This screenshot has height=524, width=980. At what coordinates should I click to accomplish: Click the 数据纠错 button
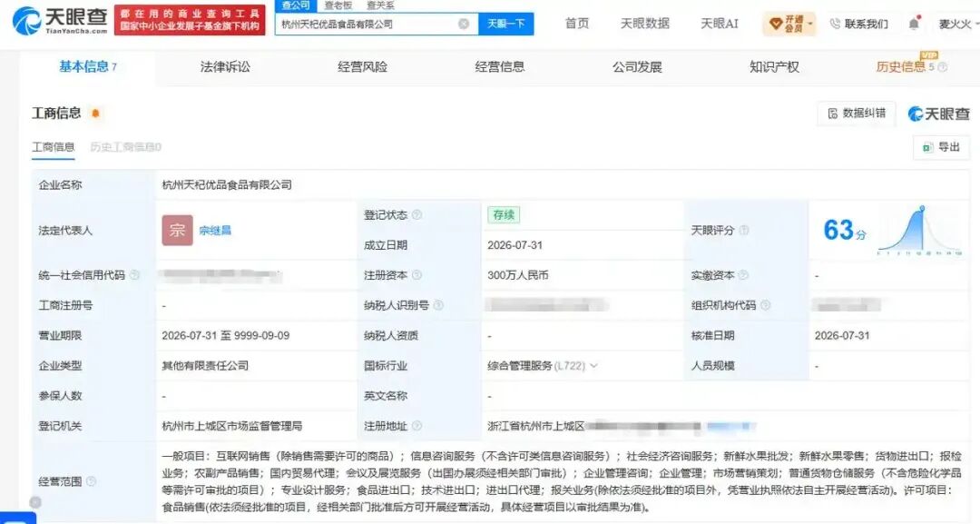857,114
